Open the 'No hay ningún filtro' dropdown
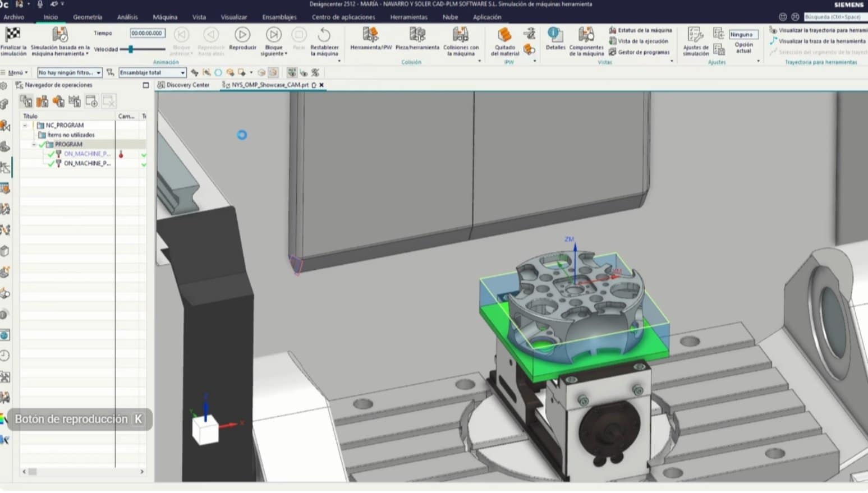The height and width of the screenshot is (493, 868). [x=68, y=72]
